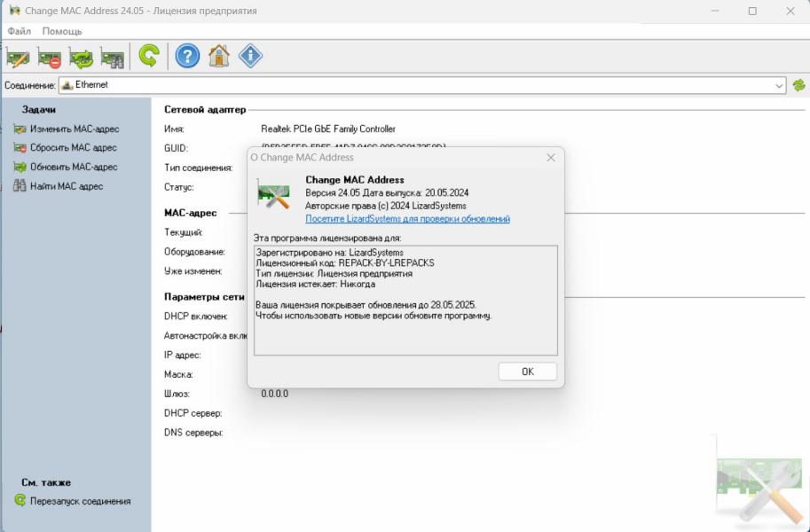Click the Reset MAC address toolbar icon with red minus

(50, 57)
